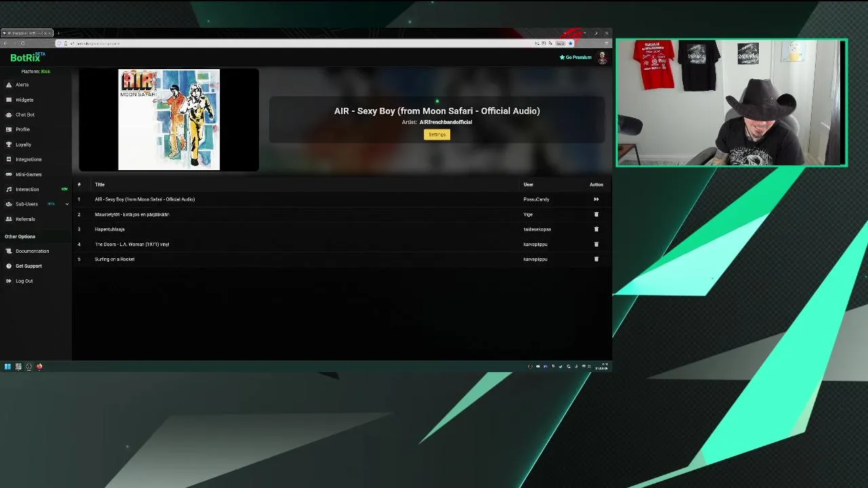Click the Referrals people icon
Image resolution: width=868 pixels, height=488 pixels.
[9, 219]
